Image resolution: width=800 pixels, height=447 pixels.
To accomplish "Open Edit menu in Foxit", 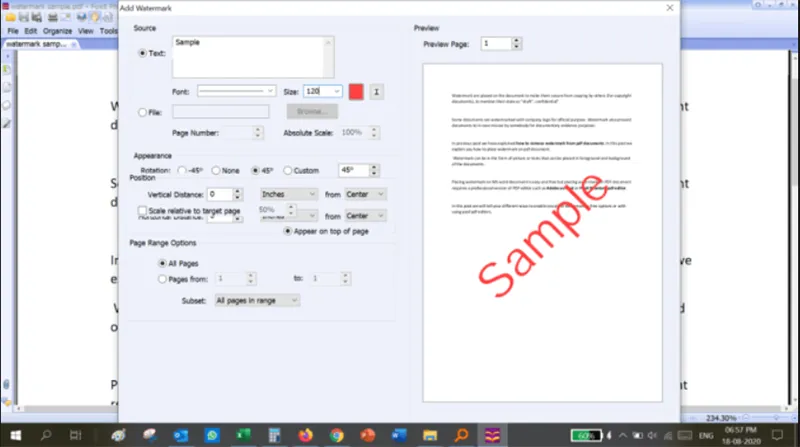I will (x=31, y=31).
